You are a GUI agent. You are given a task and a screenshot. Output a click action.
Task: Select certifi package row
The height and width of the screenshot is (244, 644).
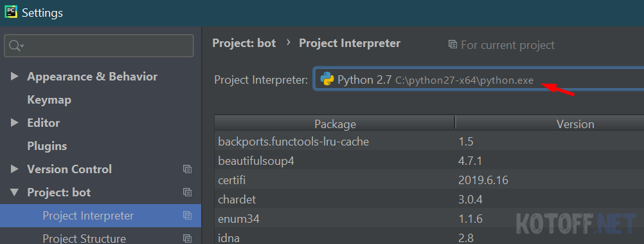(429, 180)
